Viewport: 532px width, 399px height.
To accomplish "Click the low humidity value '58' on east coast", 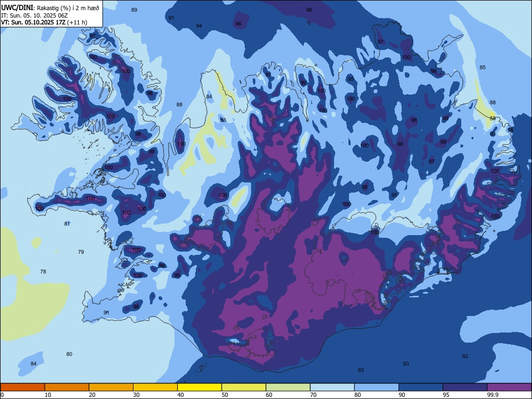I will [493, 118].
